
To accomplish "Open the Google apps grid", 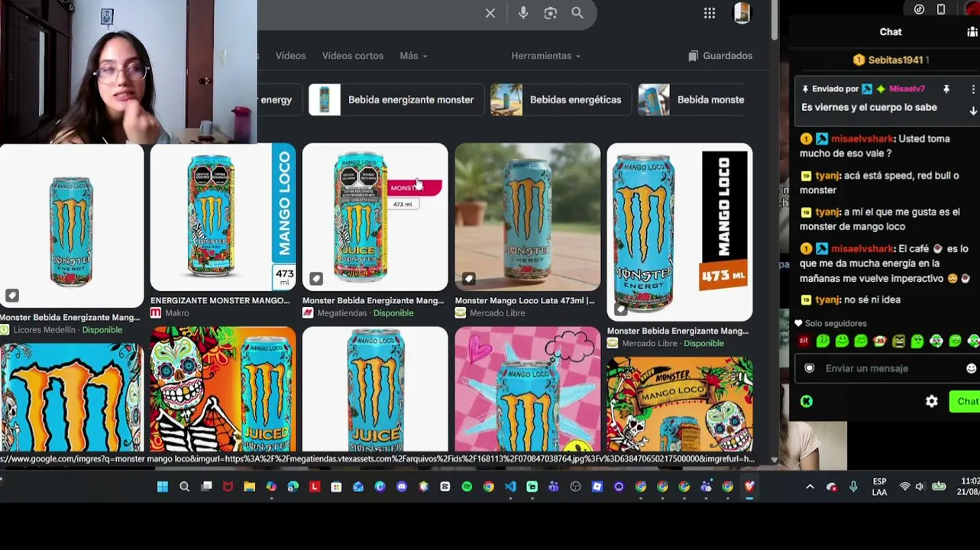I will (710, 13).
